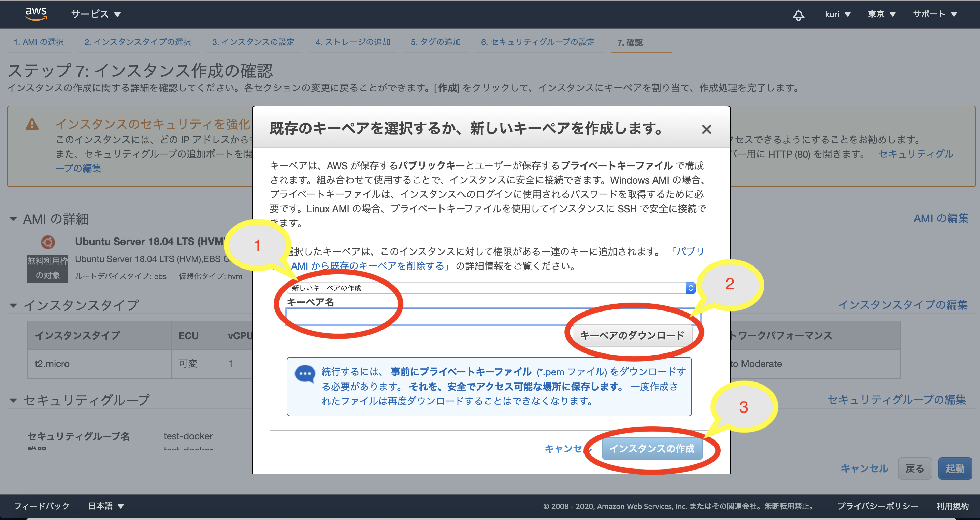Image resolution: width=980 pixels, height=520 pixels.
Task: Open the インスタンスタイプの編集 link
Action: (903, 305)
